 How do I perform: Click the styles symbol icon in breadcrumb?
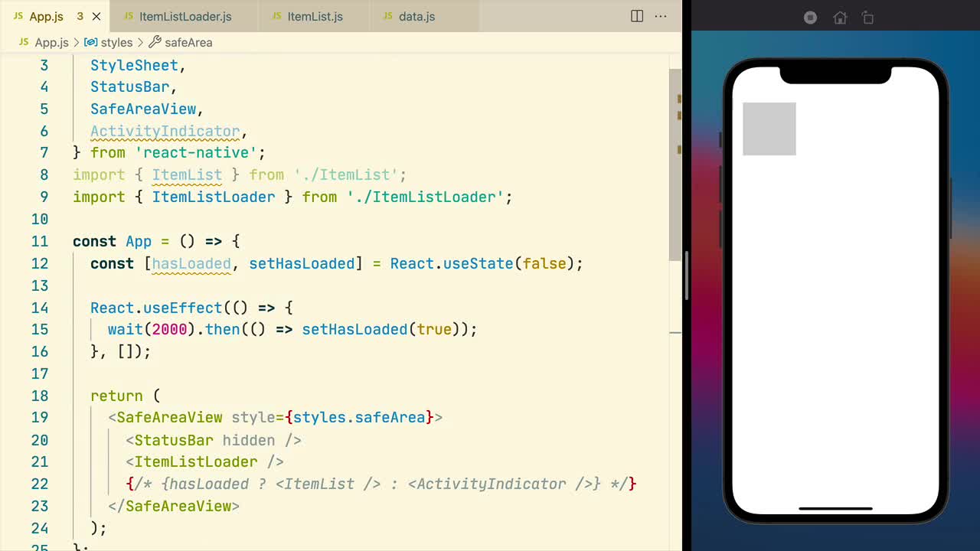tap(90, 43)
